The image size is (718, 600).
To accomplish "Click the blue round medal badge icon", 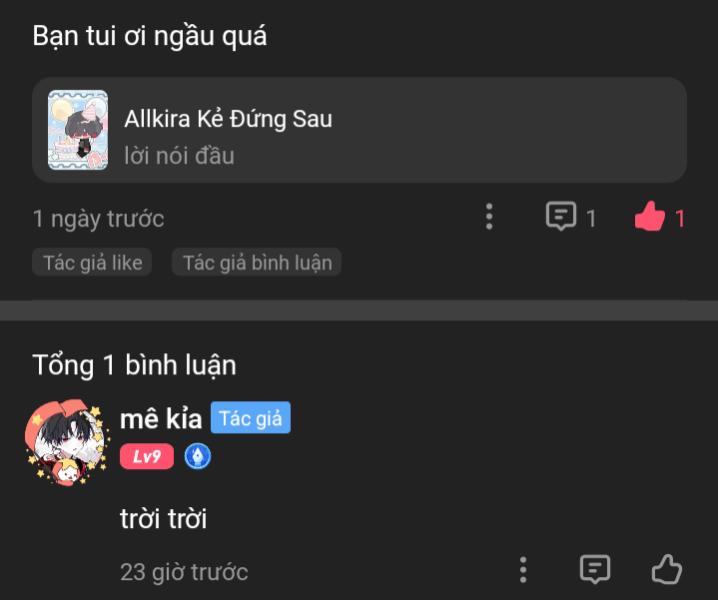I will coord(198,457).
